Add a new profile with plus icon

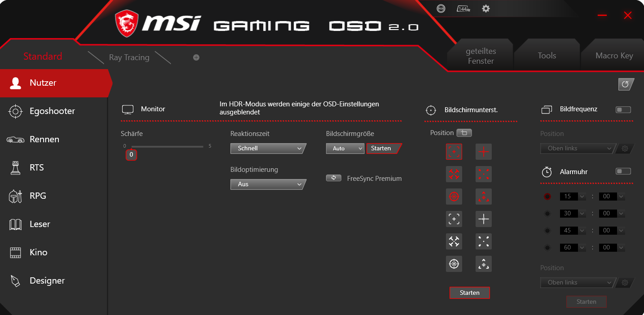pyautogui.click(x=196, y=57)
